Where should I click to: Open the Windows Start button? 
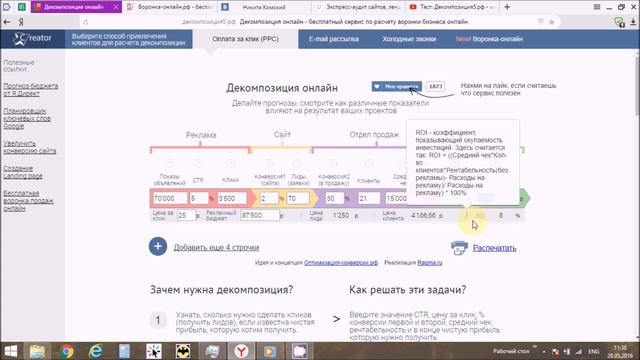(11, 351)
